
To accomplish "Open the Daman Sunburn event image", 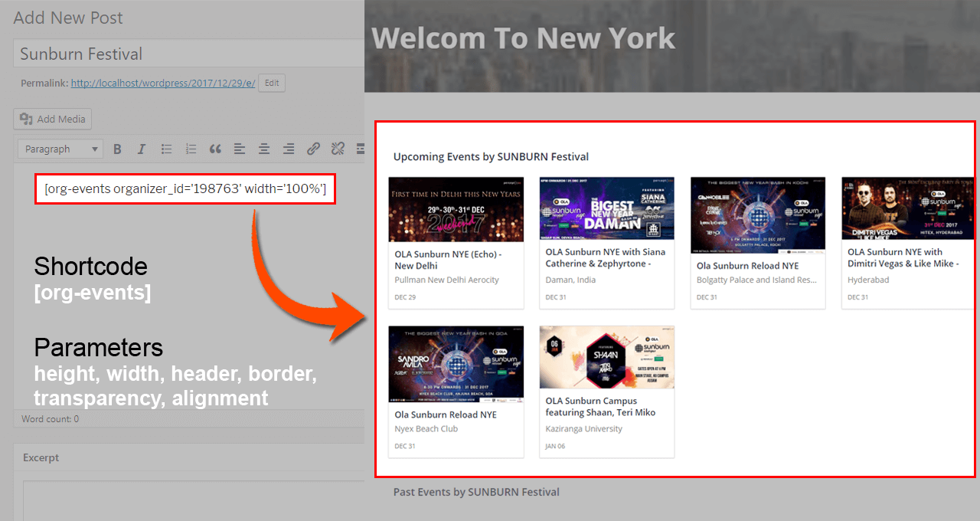I will [x=606, y=209].
